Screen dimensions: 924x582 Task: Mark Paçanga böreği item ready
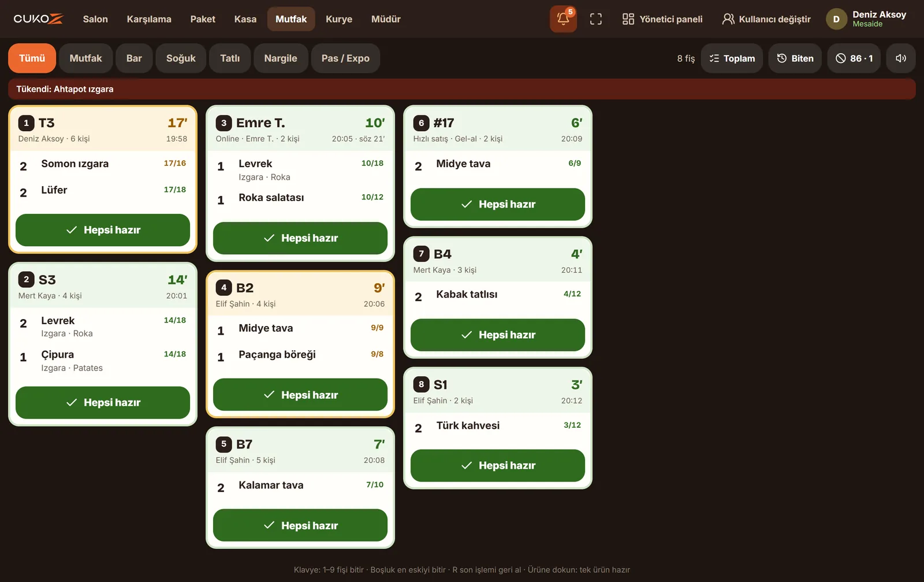click(300, 356)
